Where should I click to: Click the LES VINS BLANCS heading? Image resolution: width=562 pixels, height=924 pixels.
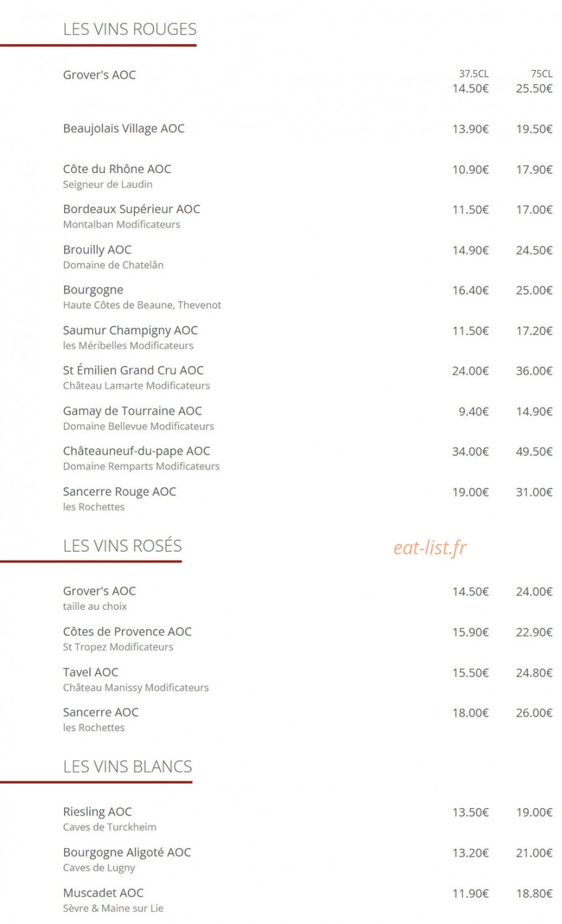click(128, 766)
